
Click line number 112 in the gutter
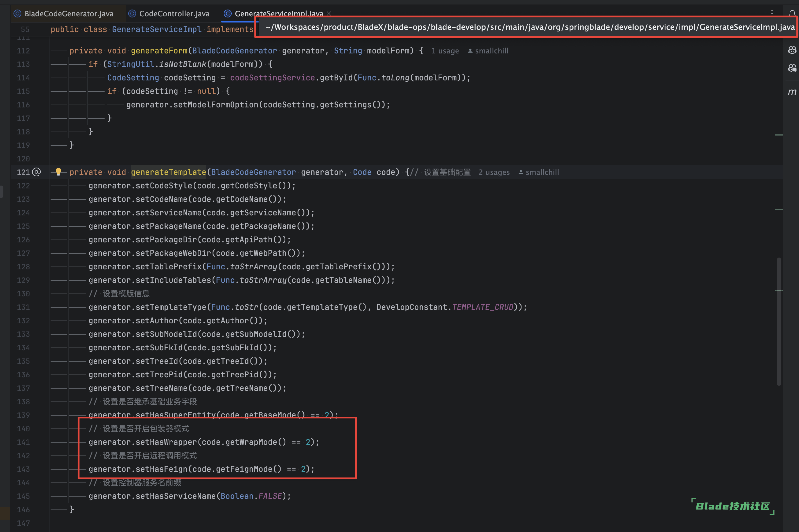click(23, 51)
